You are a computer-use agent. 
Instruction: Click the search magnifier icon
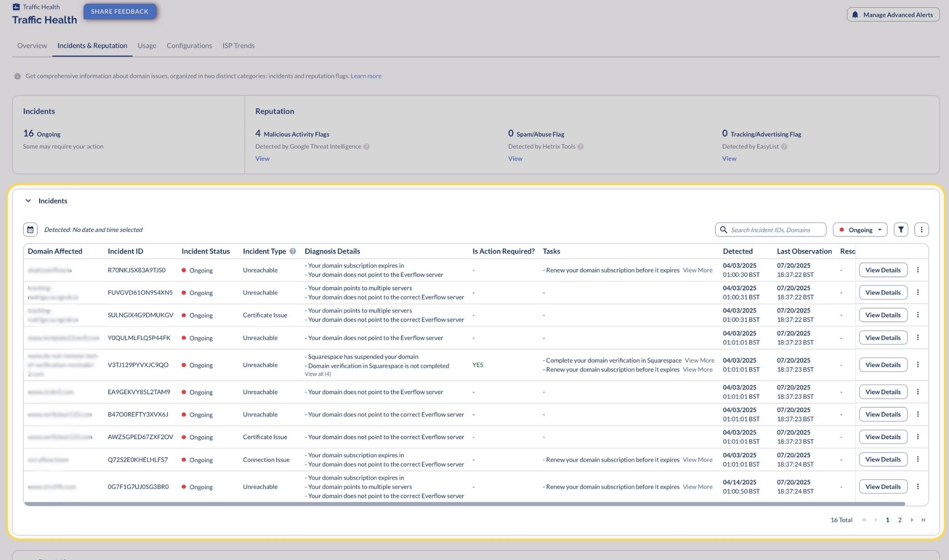coord(723,230)
